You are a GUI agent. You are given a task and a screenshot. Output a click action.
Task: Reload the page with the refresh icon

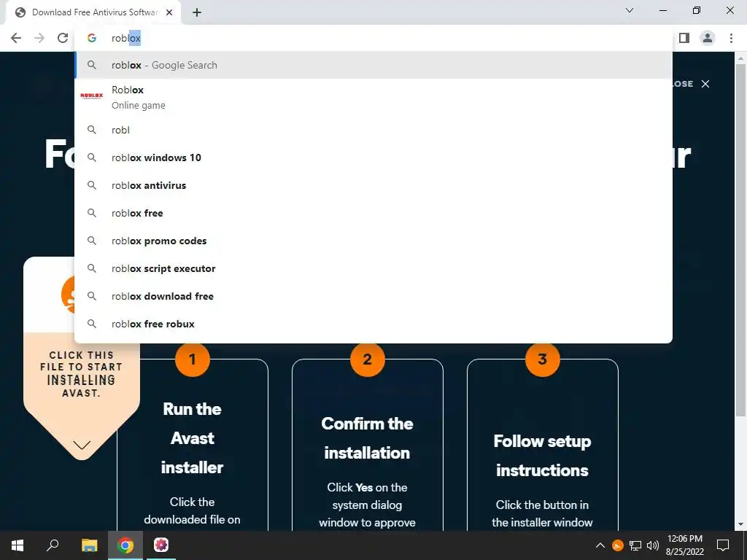coord(63,38)
